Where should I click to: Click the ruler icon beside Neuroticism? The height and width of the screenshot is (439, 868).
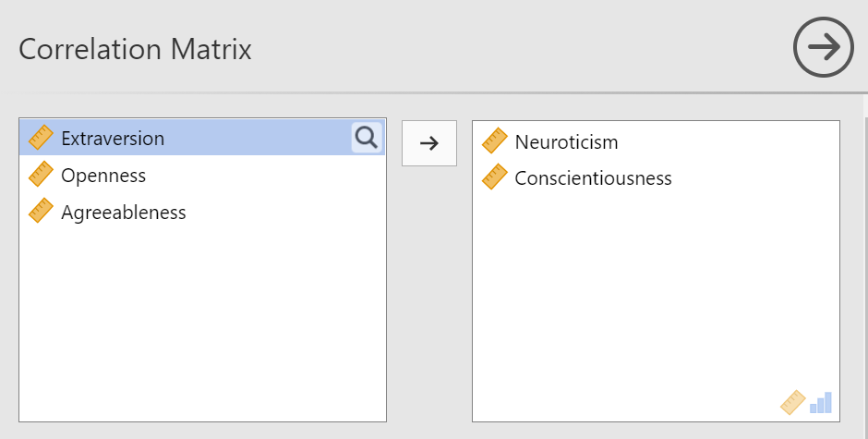[494, 140]
